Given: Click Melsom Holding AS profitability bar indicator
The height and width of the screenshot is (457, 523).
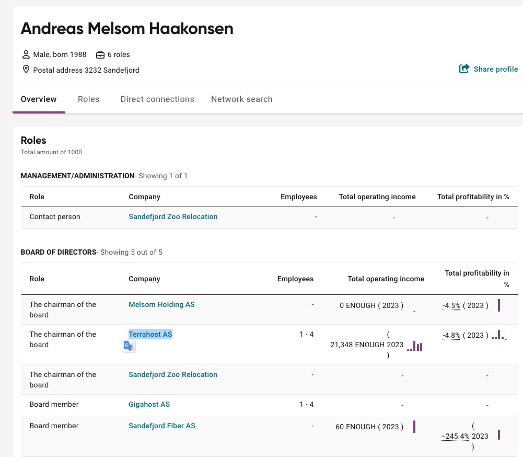Looking at the screenshot, I should [499, 305].
